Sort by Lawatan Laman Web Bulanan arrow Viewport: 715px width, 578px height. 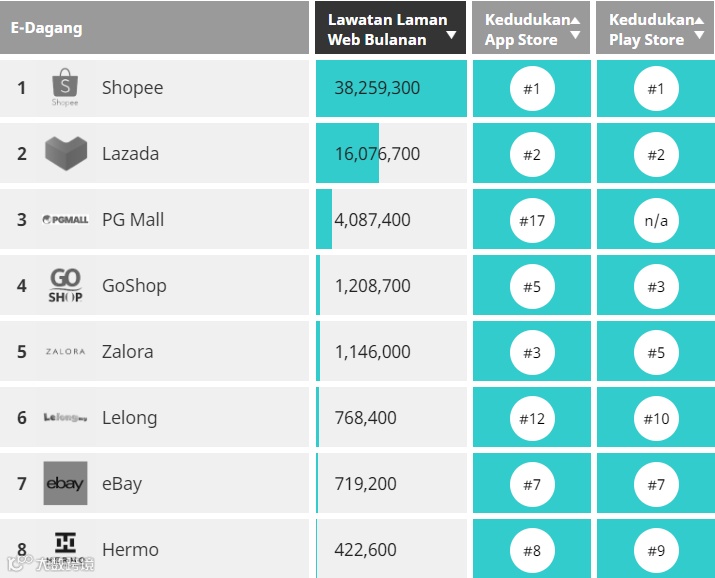[x=451, y=36]
